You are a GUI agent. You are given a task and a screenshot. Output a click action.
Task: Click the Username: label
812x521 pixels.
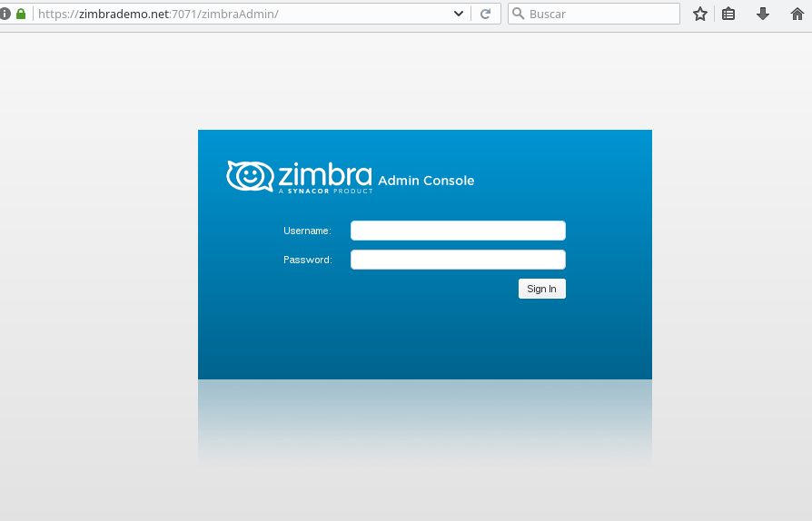pos(308,231)
